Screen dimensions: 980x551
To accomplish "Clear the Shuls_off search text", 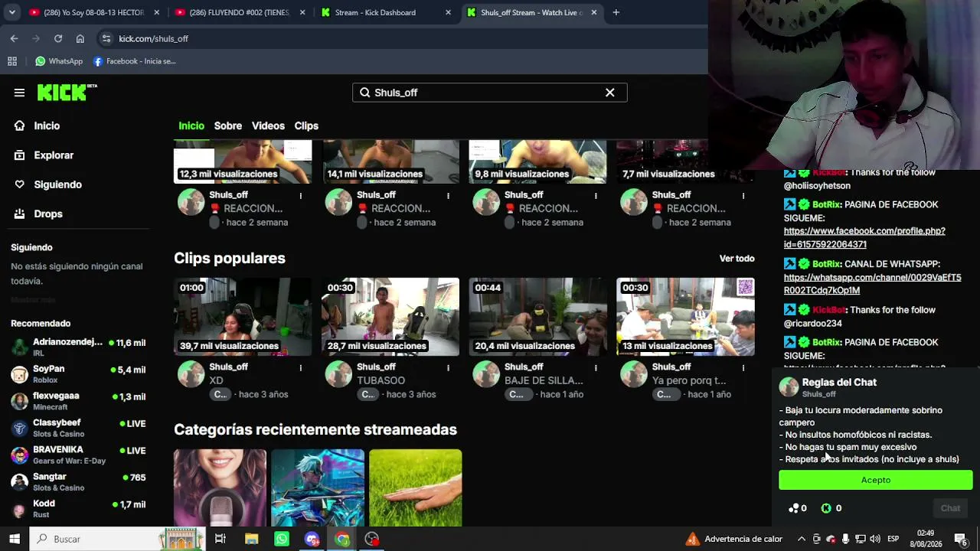I will (x=610, y=93).
